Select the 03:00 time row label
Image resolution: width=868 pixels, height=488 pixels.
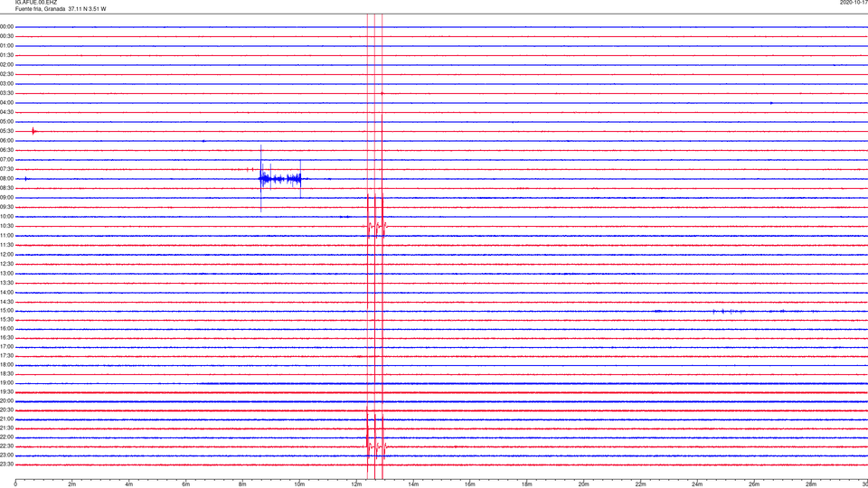click(x=6, y=83)
